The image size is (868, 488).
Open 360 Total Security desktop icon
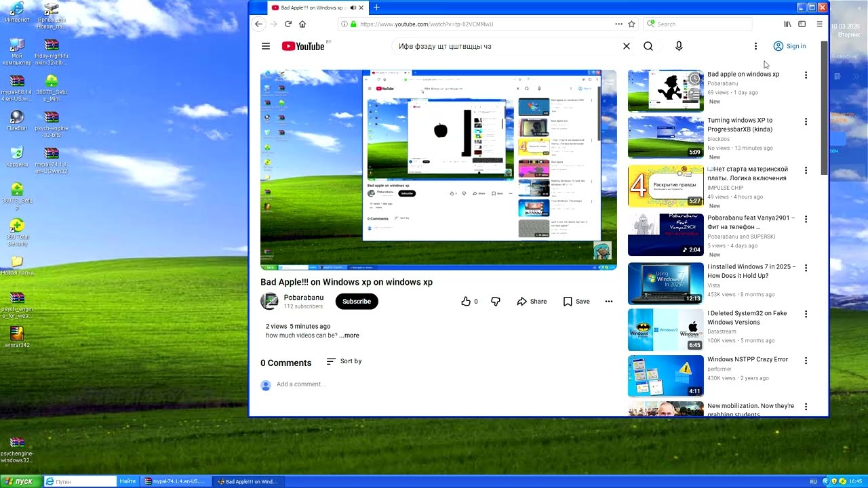(x=17, y=232)
